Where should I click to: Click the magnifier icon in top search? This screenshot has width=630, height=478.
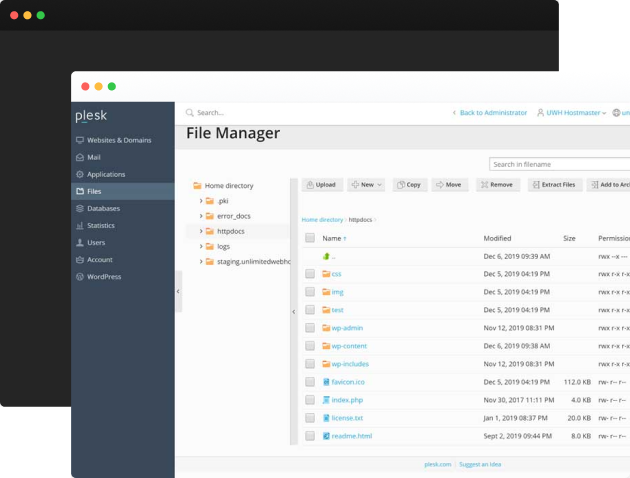(x=190, y=112)
